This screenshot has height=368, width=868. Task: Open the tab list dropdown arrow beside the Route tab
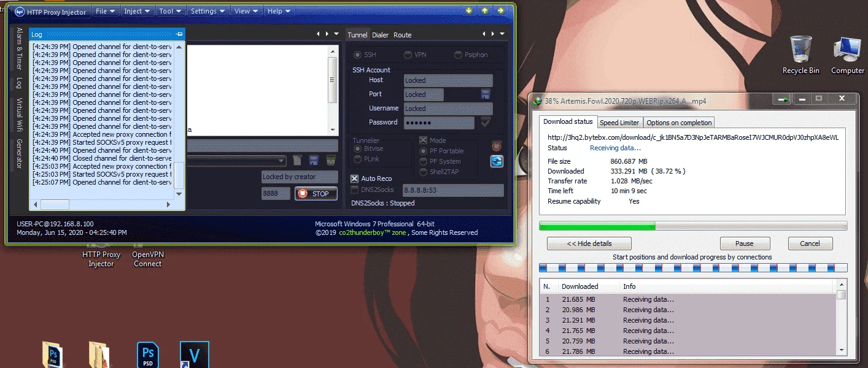502,34
